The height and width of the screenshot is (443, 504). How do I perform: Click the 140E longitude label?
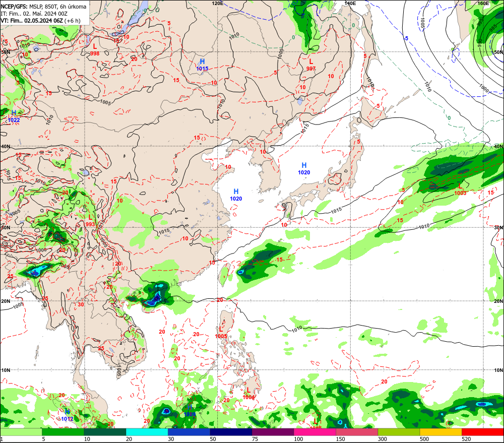click(x=350, y=3)
